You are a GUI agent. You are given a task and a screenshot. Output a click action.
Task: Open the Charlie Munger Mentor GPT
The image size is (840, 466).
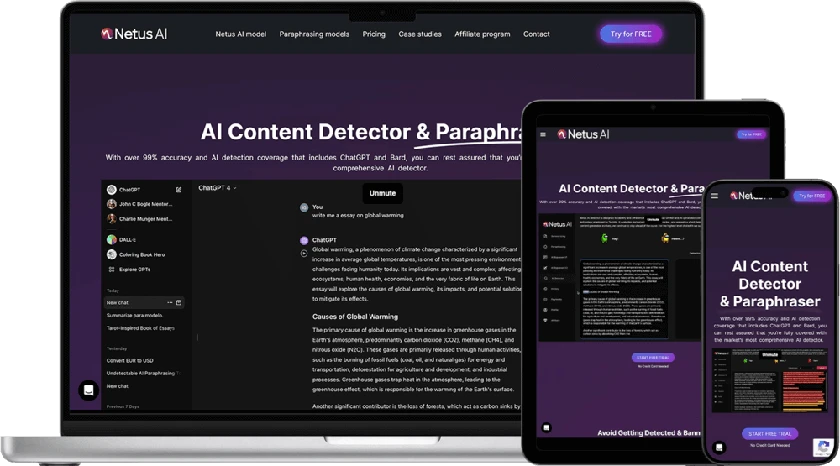coord(139,219)
